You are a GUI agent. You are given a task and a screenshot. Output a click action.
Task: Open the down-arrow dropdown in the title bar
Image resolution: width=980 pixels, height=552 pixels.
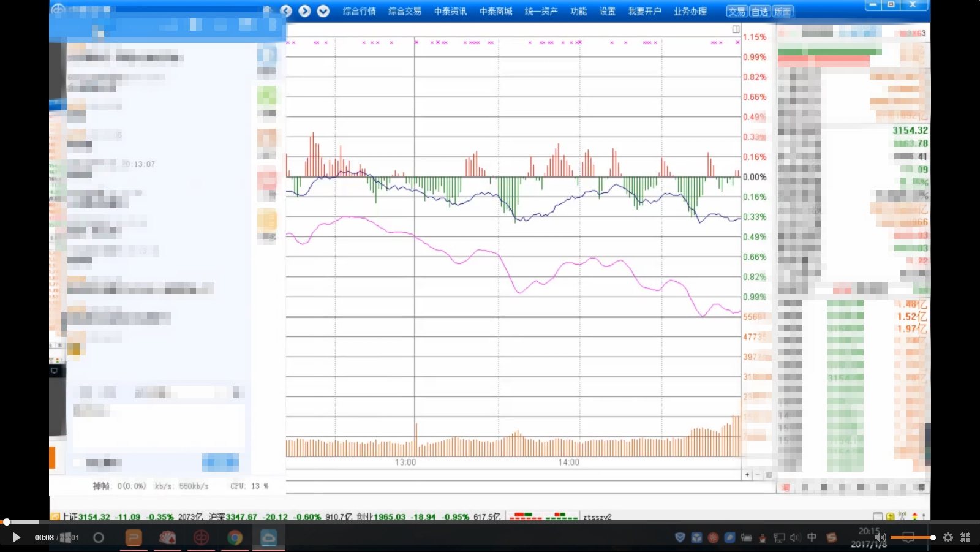point(323,11)
